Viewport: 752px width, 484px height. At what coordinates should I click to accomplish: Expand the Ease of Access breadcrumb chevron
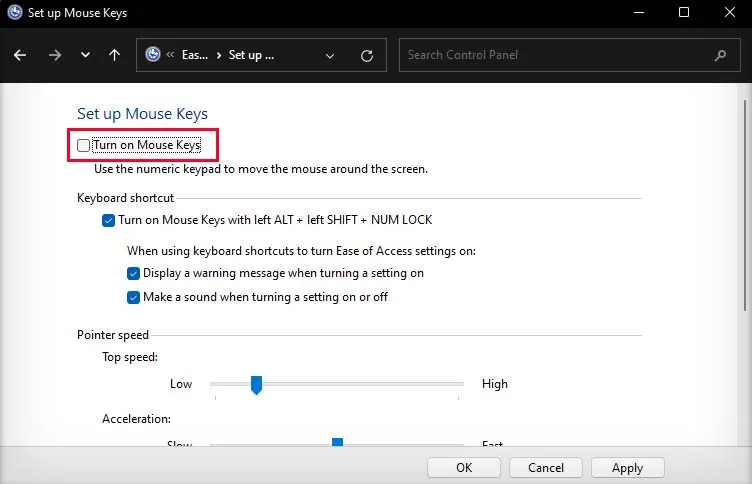(218, 56)
